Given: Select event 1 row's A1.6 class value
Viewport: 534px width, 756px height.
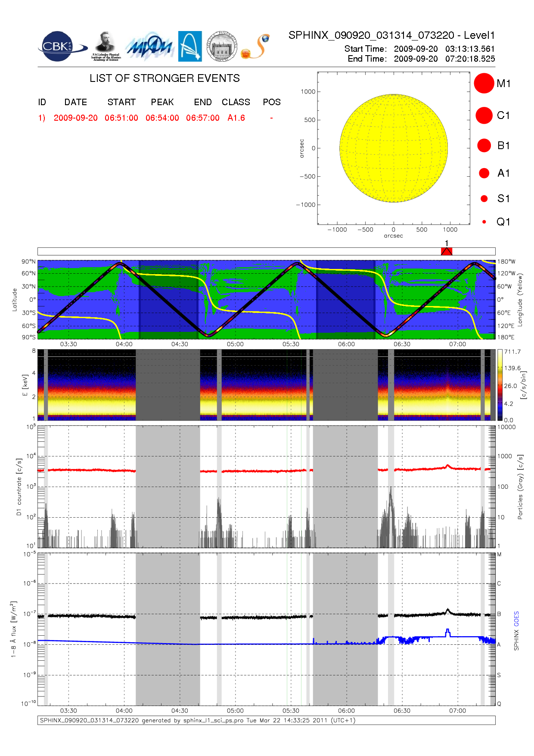Looking at the screenshot, I should pos(236,118).
